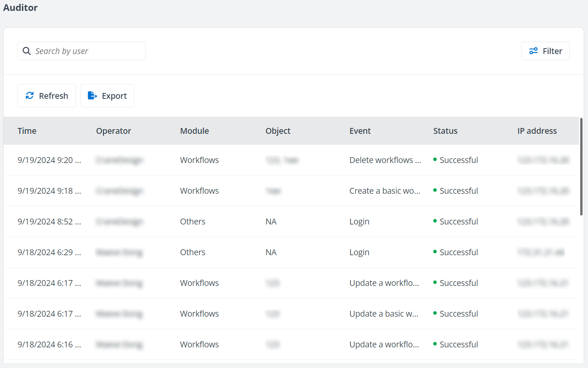Screen dimensions: 588x368
Task: Click the Export button
Action: [x=107, y=95]
